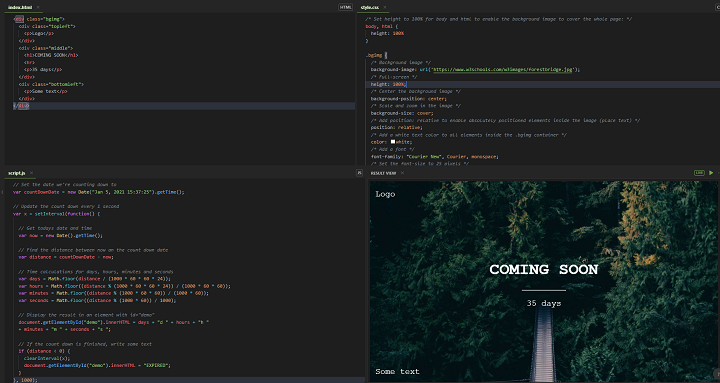Click the div class="topleft" line
Screen dimensions: 720x383
(47, 27)
